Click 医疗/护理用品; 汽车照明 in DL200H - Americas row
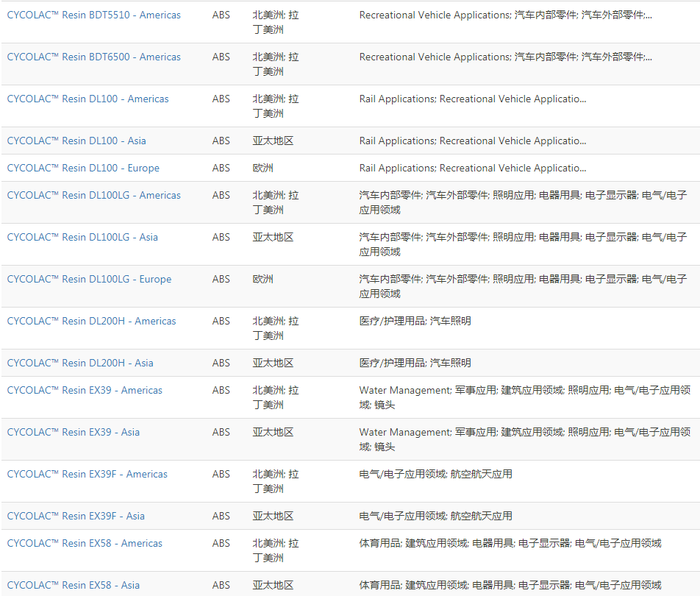 415,321
